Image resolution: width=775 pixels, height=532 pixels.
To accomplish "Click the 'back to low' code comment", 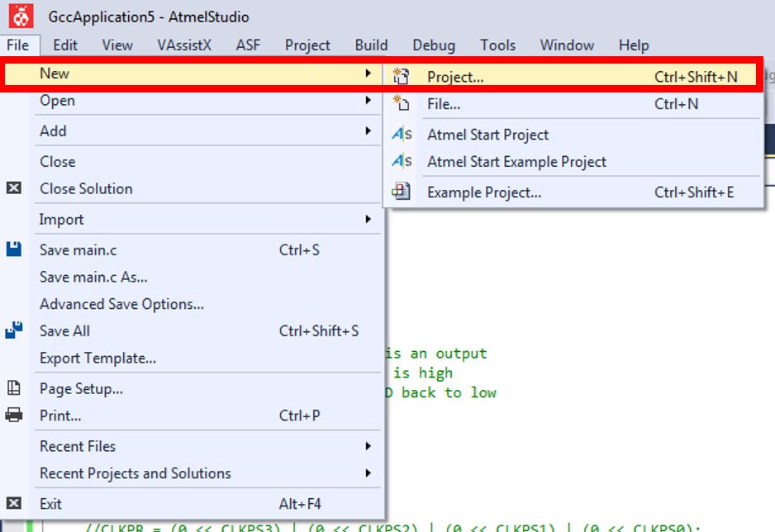I will pyautogui.click(x=449, y=392).
